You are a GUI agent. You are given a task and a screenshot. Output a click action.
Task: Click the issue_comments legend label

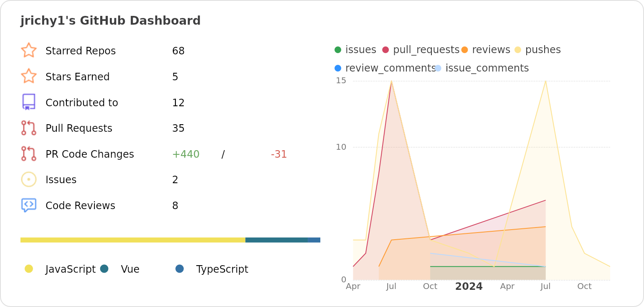tap(487, 68)
